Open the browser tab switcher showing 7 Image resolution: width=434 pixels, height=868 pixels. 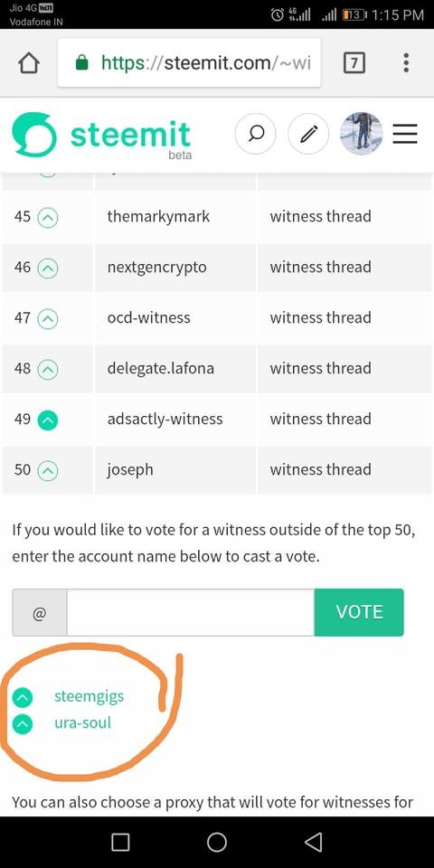click(x=354, y=63)
